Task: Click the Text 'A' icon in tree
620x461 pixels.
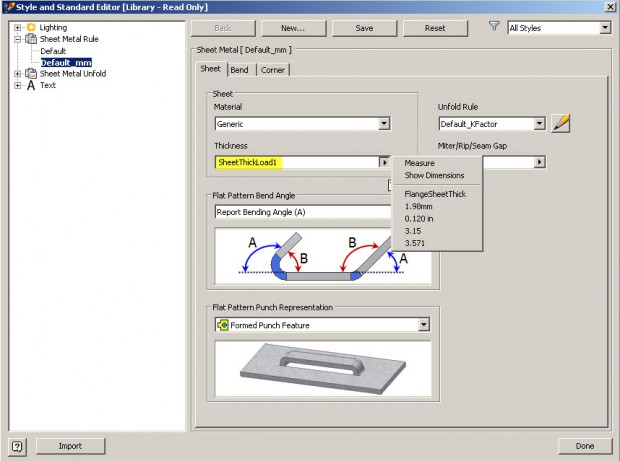Action: pos(30,85)
